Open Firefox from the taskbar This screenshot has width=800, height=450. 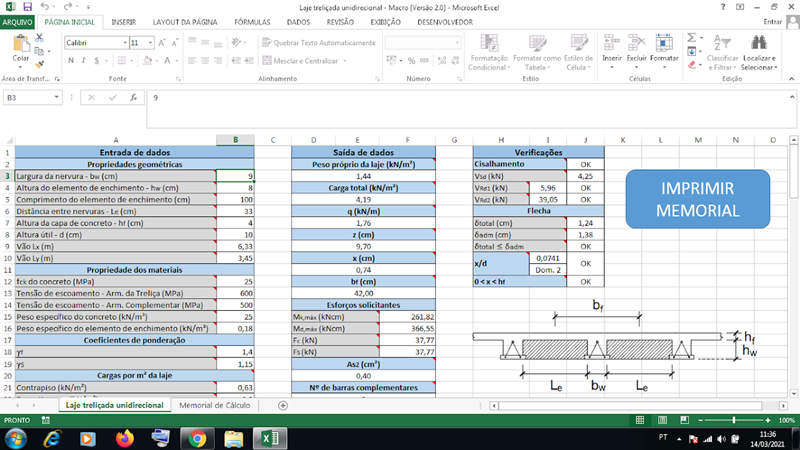tap(124, 438)
